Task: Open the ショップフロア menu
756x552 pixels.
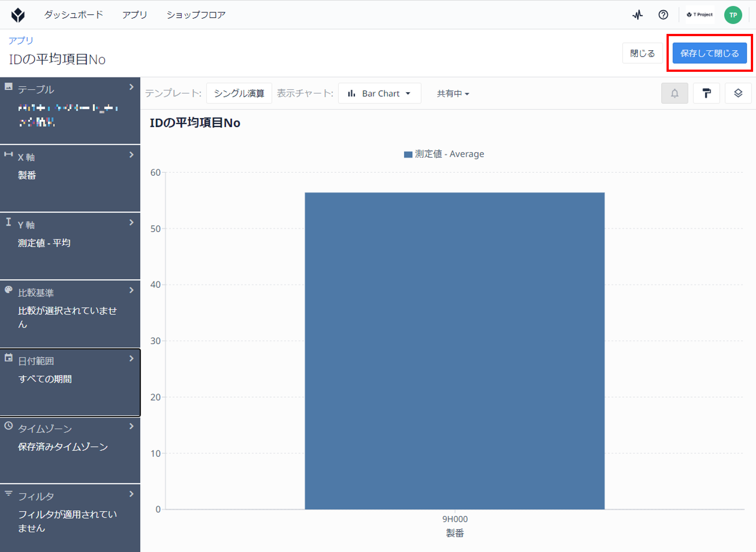Action: pyautogui.click(x=196, y=15)
